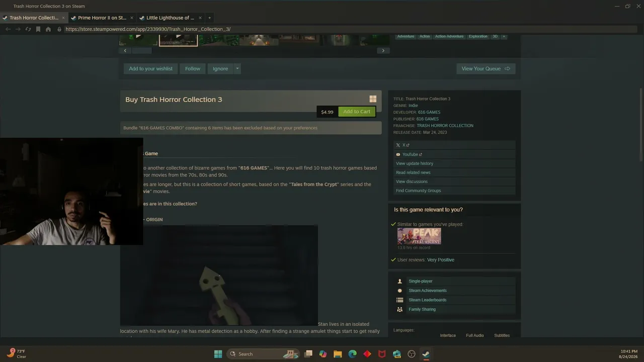Open McAfee from the taskbar
This screenshot has height=362, width=644.
point(382,354)
